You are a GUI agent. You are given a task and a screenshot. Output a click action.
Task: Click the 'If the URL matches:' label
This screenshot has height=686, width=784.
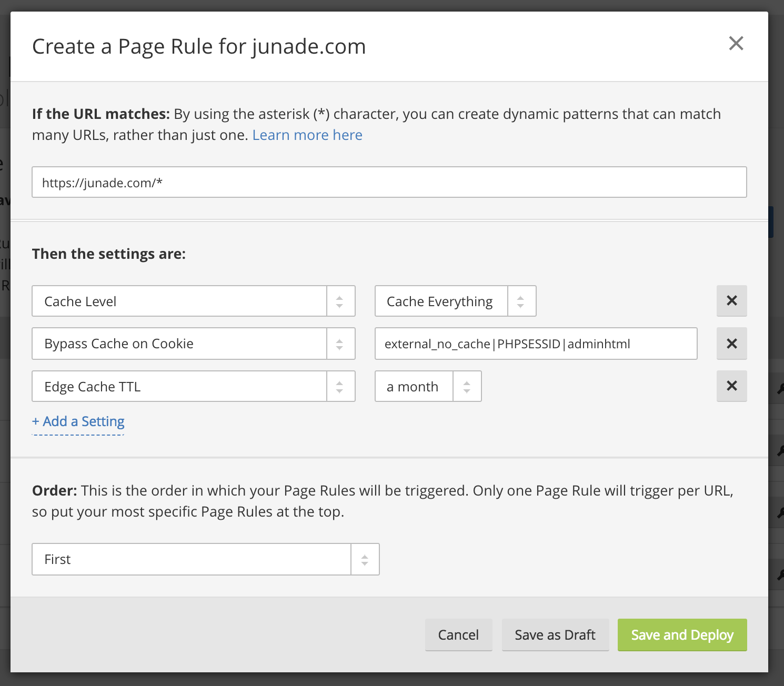click(101, 114)
